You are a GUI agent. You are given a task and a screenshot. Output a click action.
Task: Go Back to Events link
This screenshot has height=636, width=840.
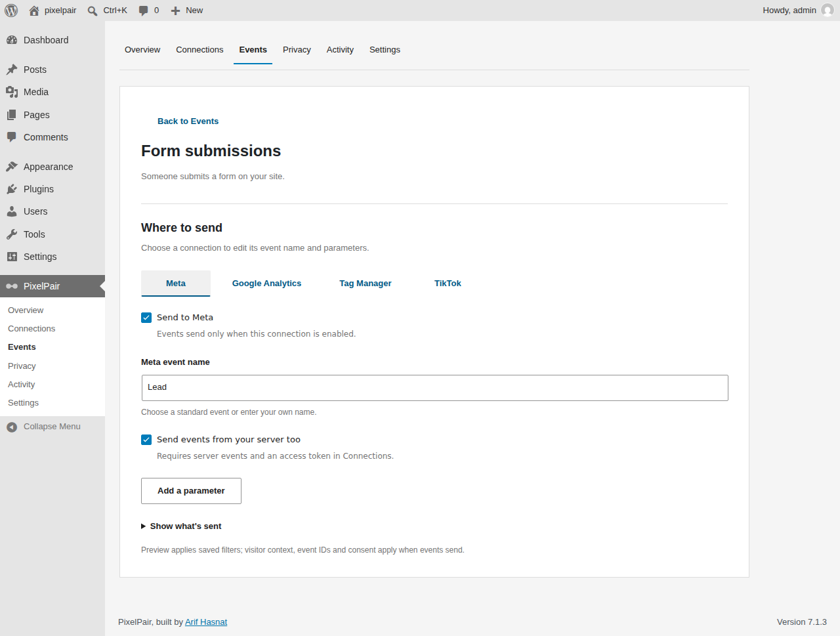point(188,121)
